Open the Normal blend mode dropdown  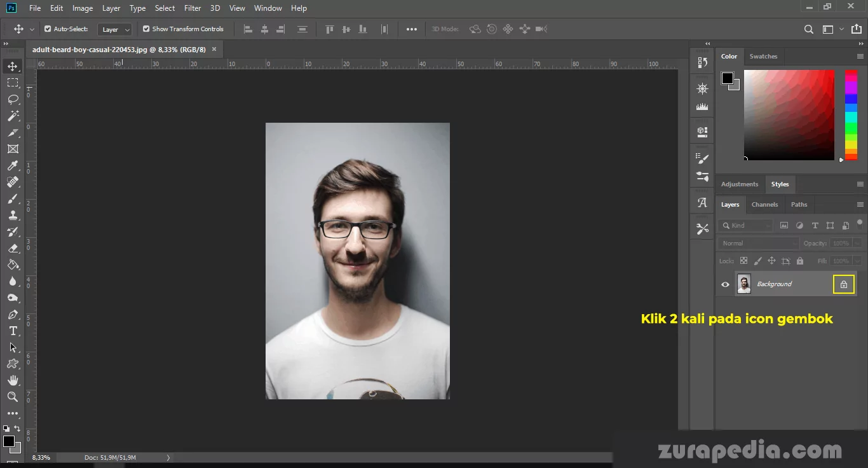[x=759, y=244]
